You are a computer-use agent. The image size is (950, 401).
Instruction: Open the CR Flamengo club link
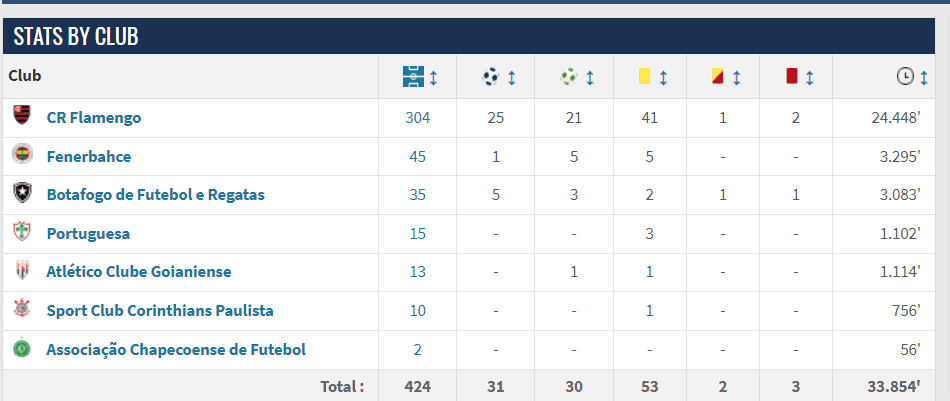point(94,117)
